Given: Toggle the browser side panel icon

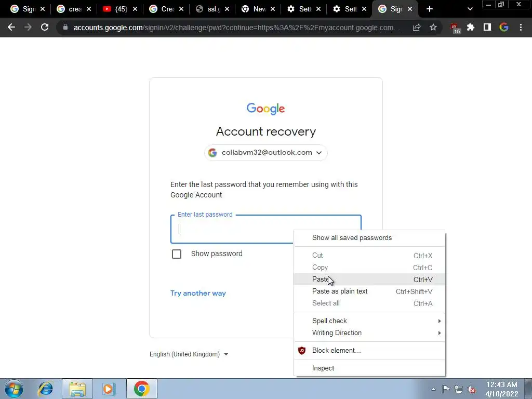Looking at the screenshot, I should coord(487,27).
